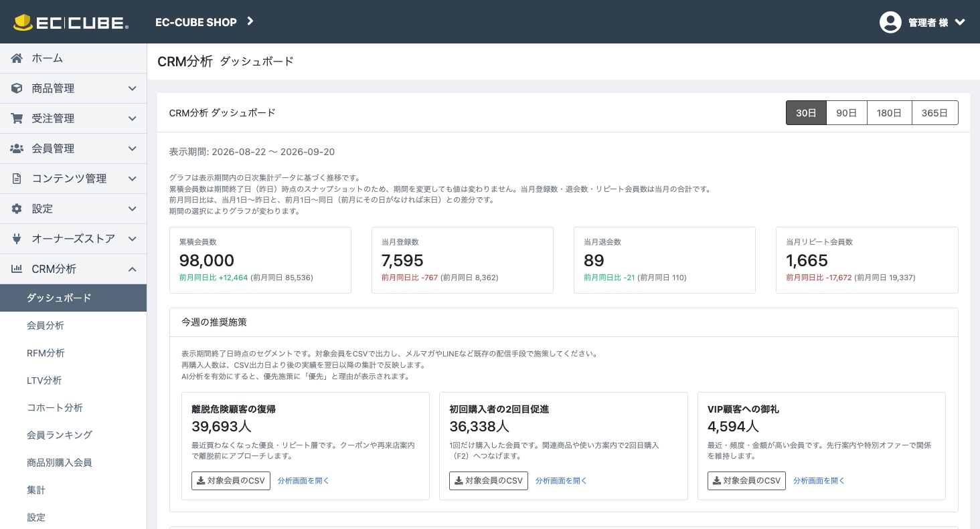Open the 管理者 account dropdown arrow

(960, 22)
